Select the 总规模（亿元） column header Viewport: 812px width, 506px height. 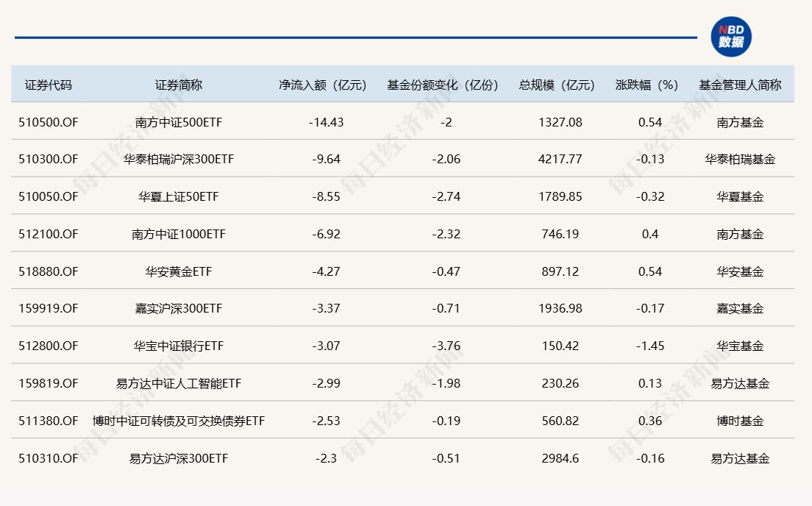coord(557,85)
